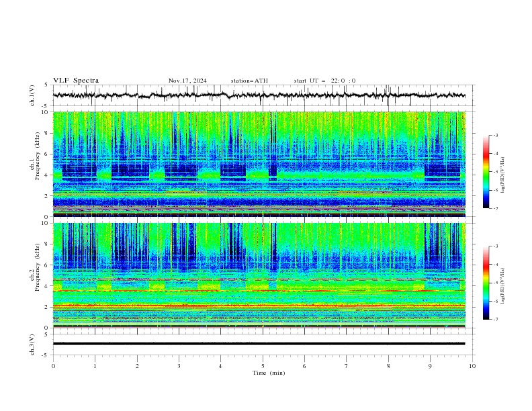Click the 'ch.3(V)' waveform axis label

pyautogui.click(x=32, y=345)
